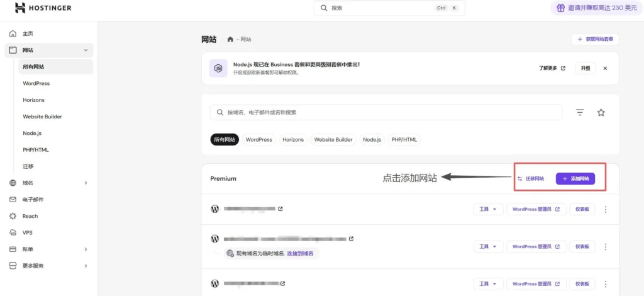Click the star favorites icon
This screenshot has width=644, height=296.
[601, 112]
